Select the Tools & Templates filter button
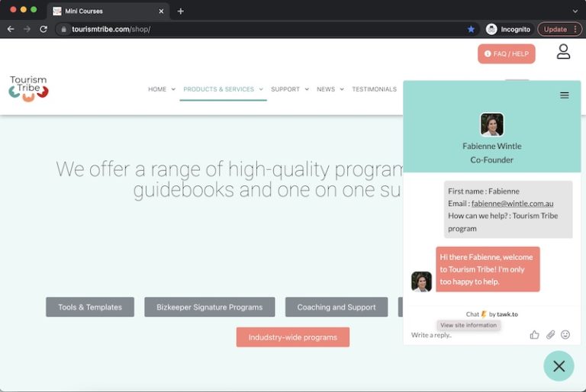This screenshot has width=586, height=392. point(90,307)
